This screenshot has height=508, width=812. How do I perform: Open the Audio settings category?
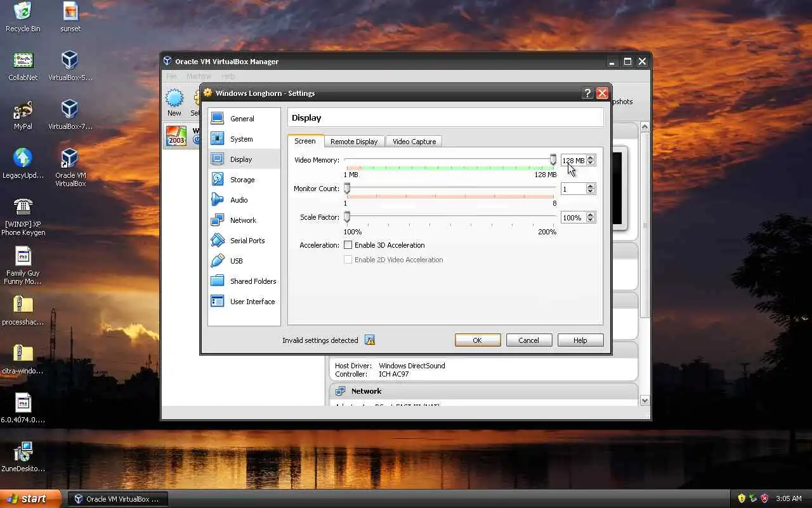point(244,200)
